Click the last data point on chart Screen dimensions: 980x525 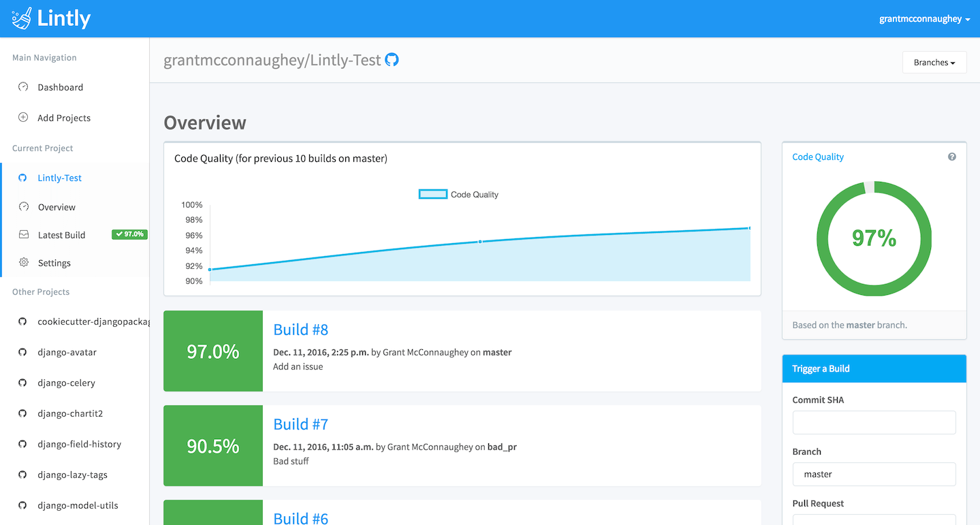pos(749,228)
